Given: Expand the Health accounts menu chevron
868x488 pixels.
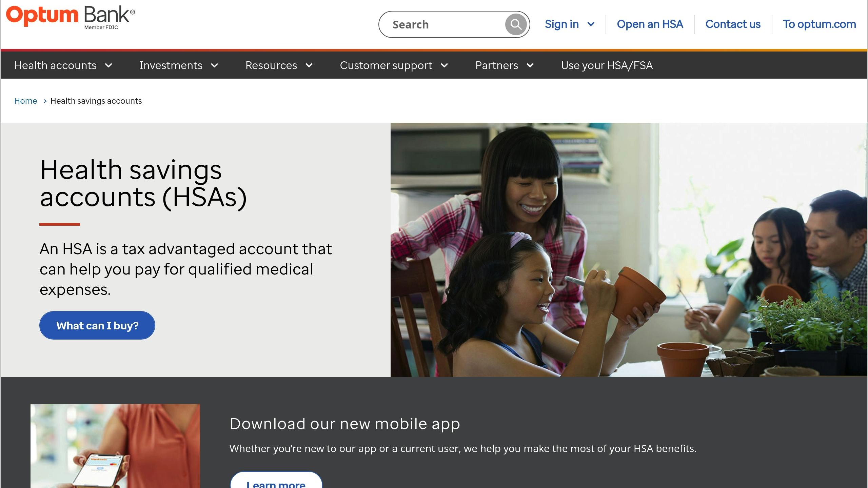Looking at the screenshot, I should (x=108, y=65).
